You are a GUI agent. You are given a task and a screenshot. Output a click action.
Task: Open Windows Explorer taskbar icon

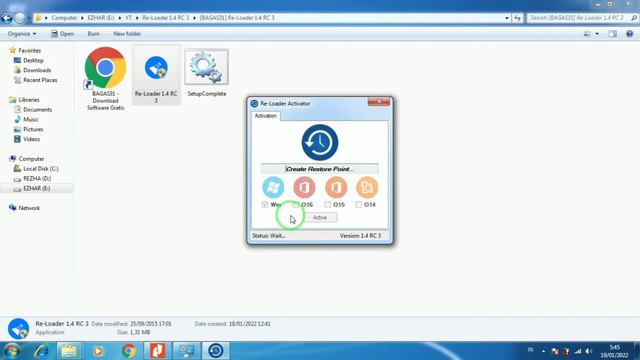[x=69, y=351]
